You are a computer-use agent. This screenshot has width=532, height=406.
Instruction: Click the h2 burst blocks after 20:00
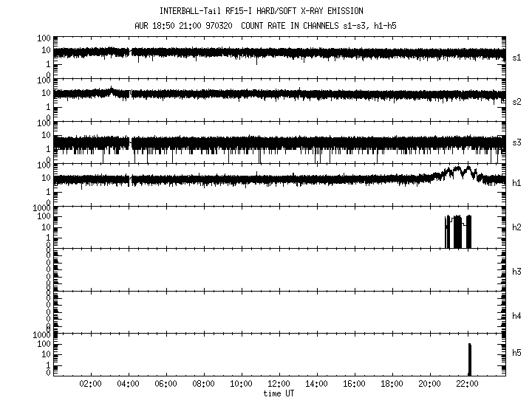pyautogui.click(x=458, y=231)
